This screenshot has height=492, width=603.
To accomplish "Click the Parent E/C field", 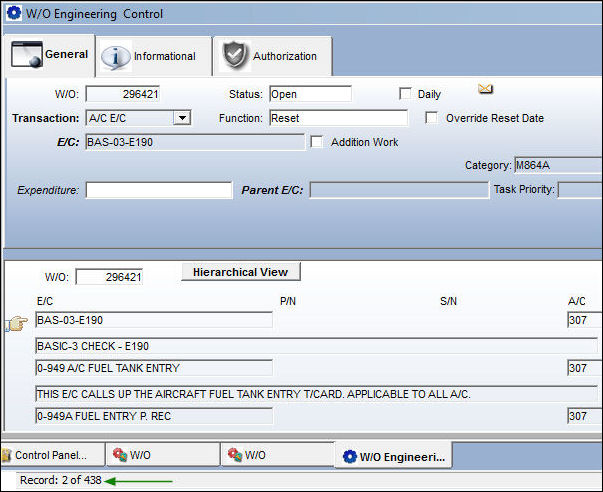I will [x=399, y=190].
